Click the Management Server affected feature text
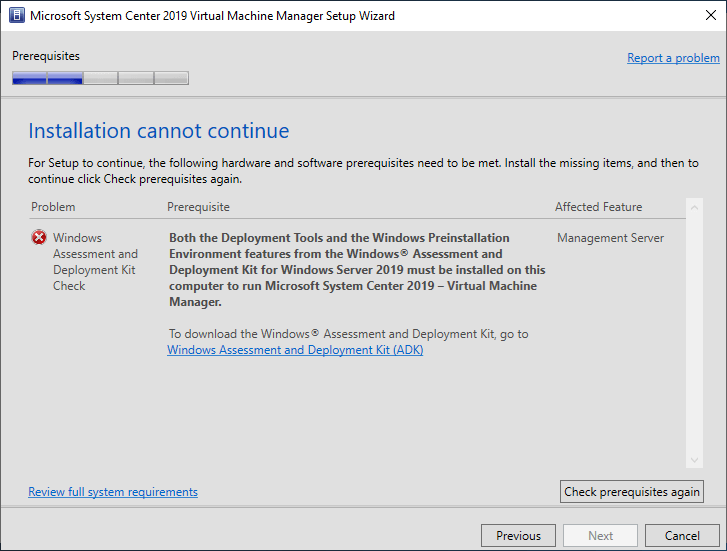 (x=610, y=238)
